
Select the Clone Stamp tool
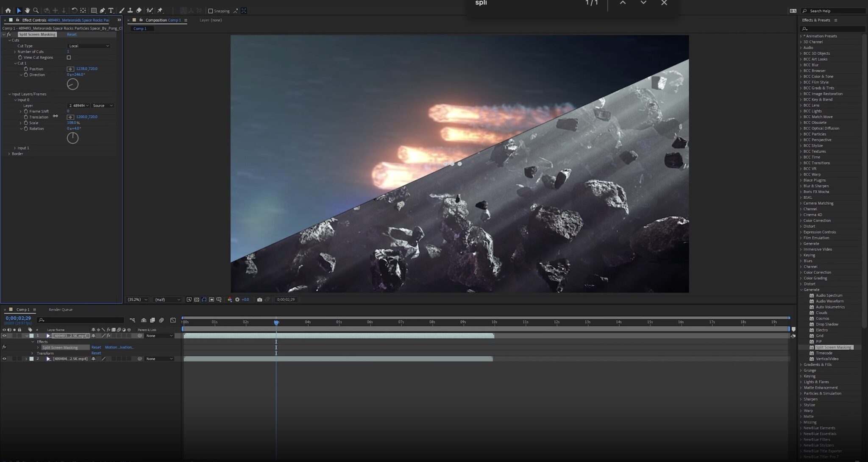click(130, 11)
